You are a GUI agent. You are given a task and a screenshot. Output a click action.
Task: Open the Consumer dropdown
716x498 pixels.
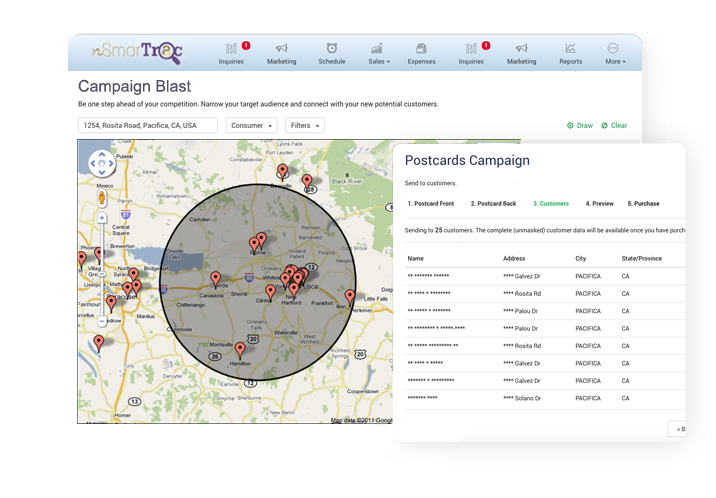point(252,126)
